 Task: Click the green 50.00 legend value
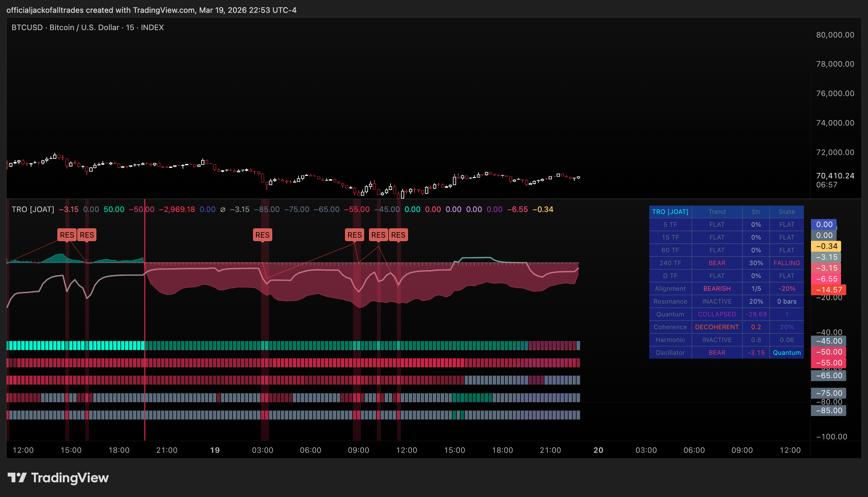114,209
